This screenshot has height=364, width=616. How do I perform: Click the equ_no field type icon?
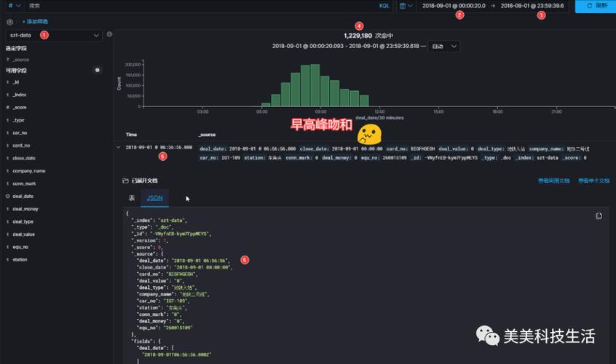7,247
